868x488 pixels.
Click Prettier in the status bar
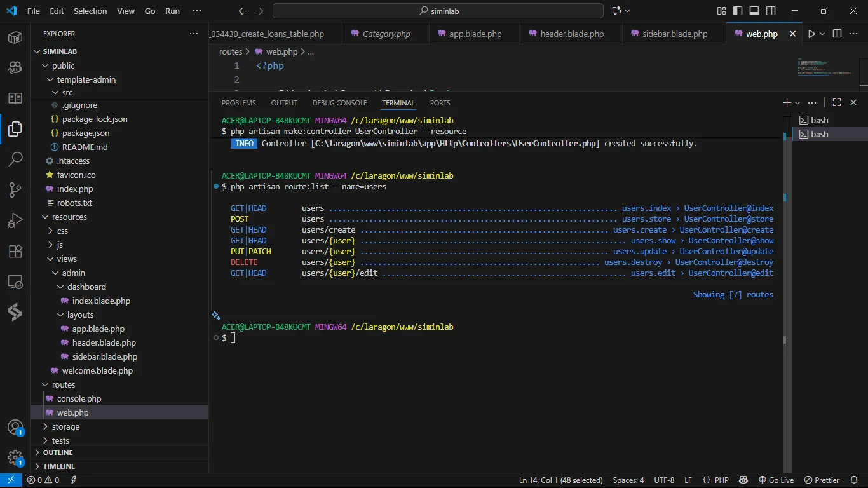tap(822, 480)
